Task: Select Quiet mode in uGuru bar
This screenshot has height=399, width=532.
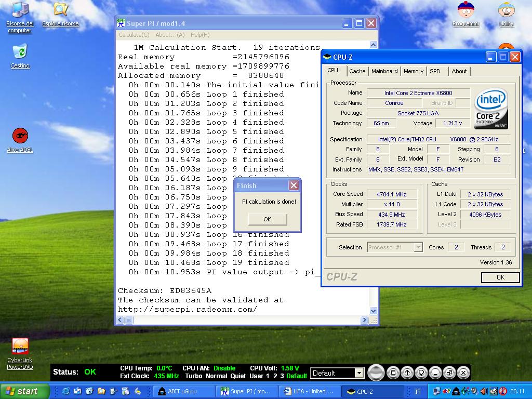Action: (x=238, y=376)
